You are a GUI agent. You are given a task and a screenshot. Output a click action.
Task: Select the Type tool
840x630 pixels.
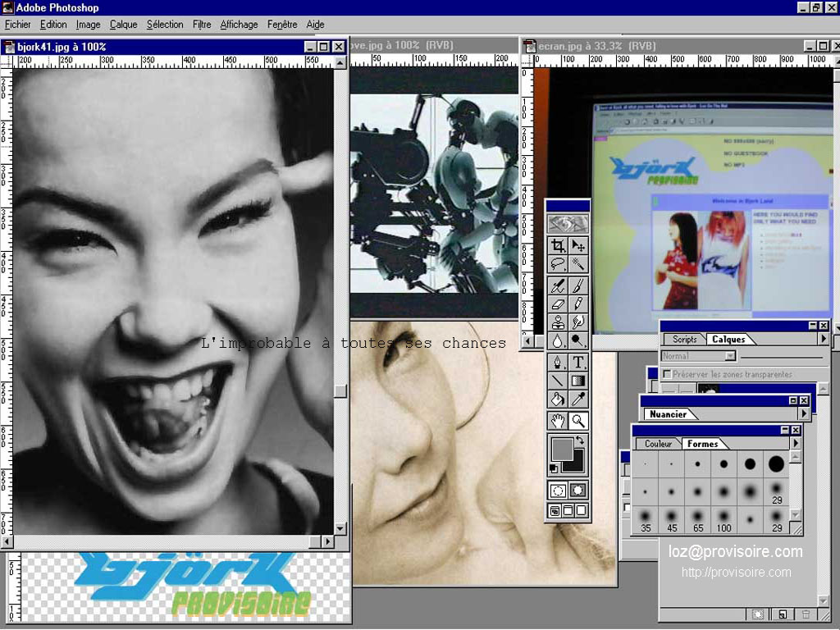[x=578, y=362]
